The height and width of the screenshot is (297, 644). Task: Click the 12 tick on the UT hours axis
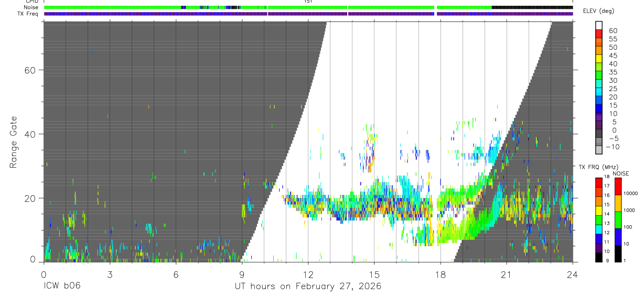(308, 274)
